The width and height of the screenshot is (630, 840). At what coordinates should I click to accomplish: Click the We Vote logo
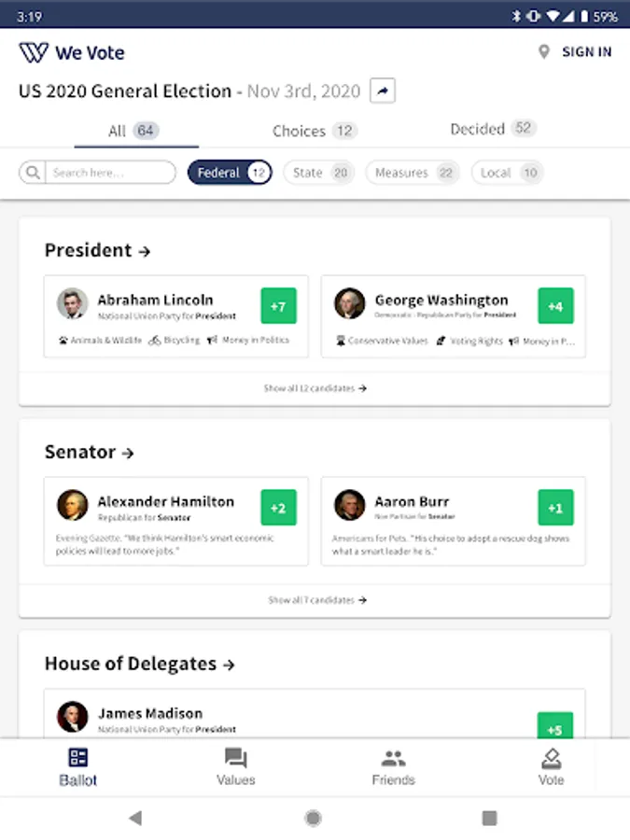pos(72,52)
